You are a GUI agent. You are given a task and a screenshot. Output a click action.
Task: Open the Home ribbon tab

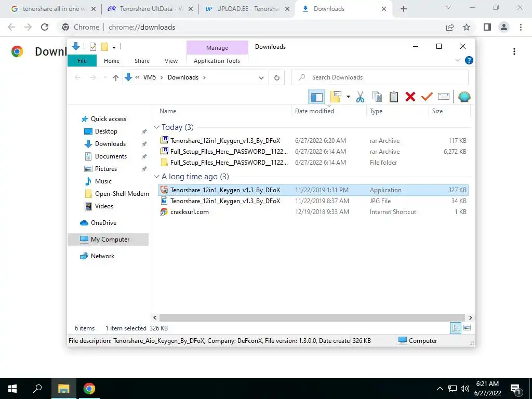pyautogui.click(x=112, y=61)
